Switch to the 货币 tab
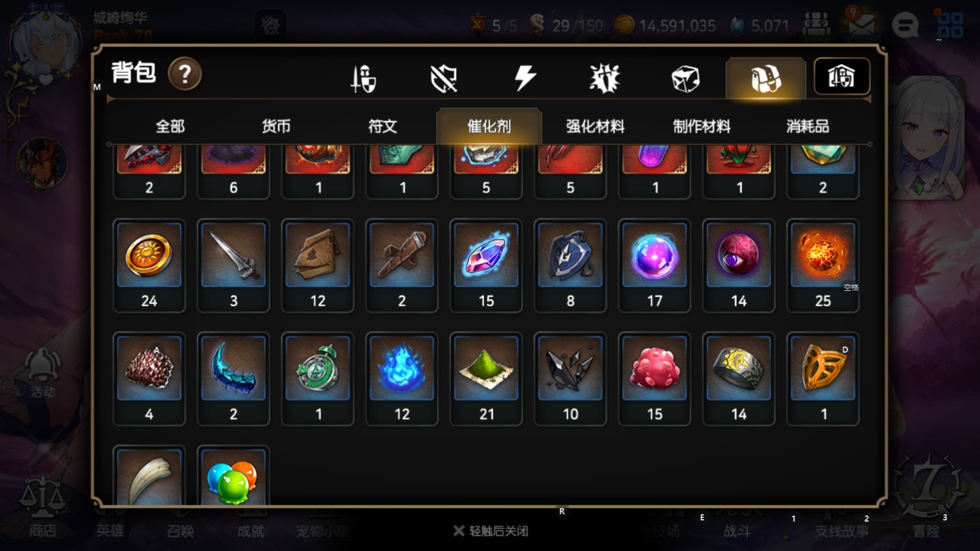The image size is (980, 551). (x=276, y=126)
